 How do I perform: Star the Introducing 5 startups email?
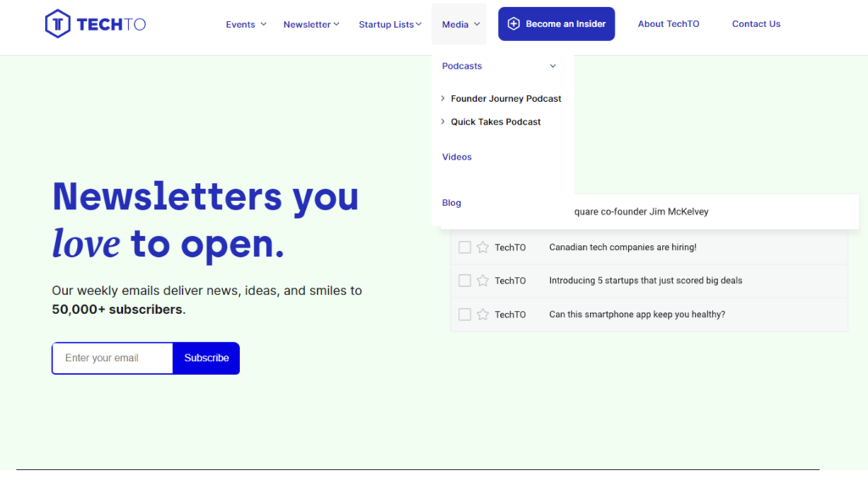(482, 281)
